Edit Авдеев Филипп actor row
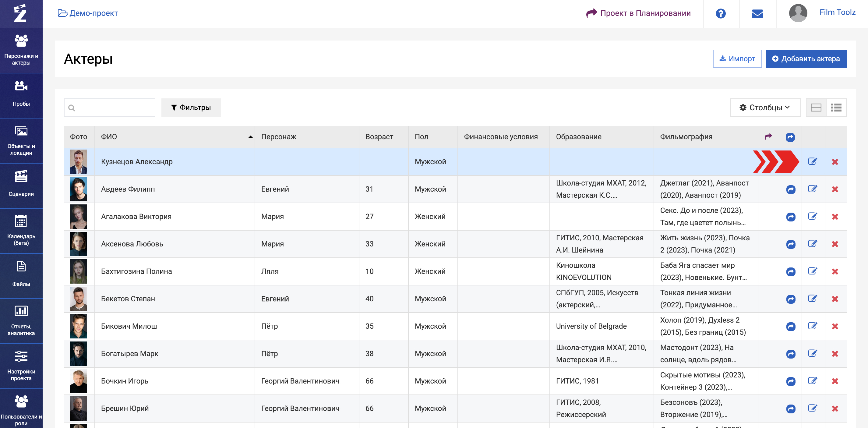 [813, 189]
